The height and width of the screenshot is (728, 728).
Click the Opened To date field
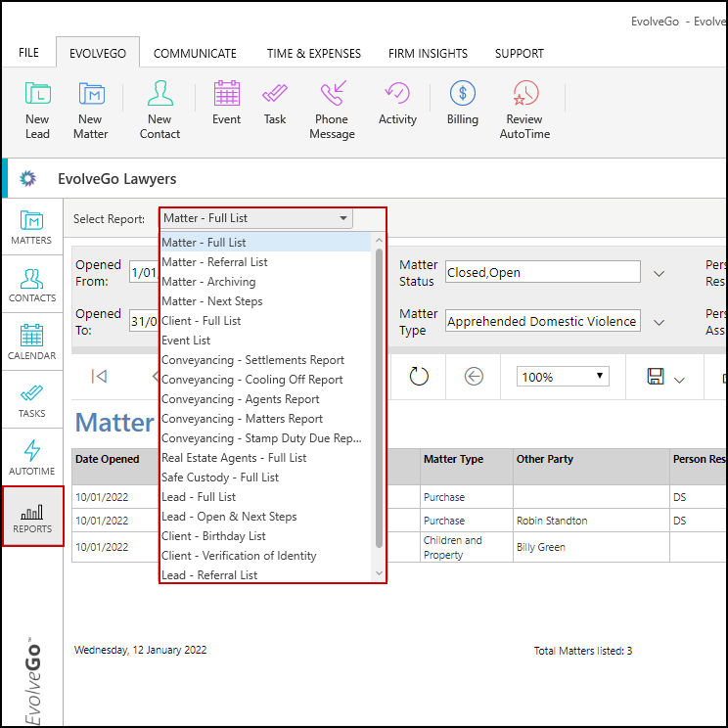click(145, 321)
